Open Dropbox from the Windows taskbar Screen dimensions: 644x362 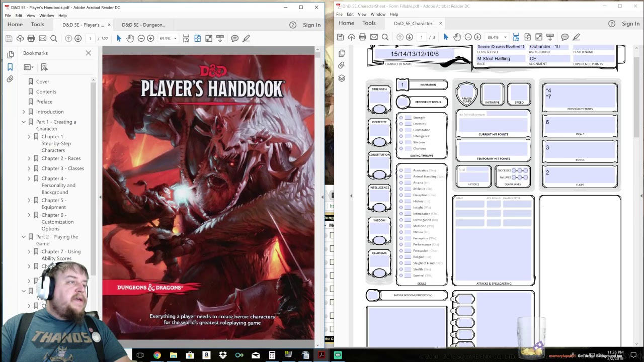[x=223, y=355]
